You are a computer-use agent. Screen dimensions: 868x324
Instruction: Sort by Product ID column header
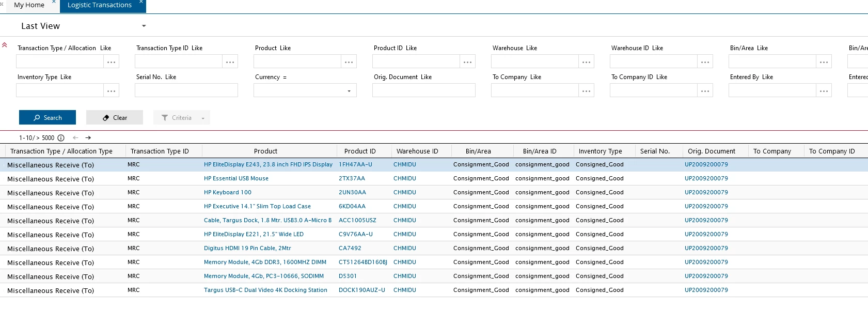[x=360, y=151]
